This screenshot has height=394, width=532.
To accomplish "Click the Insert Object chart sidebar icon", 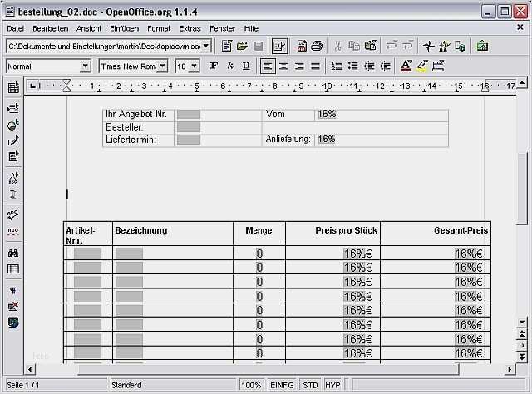I will [13, 125].
